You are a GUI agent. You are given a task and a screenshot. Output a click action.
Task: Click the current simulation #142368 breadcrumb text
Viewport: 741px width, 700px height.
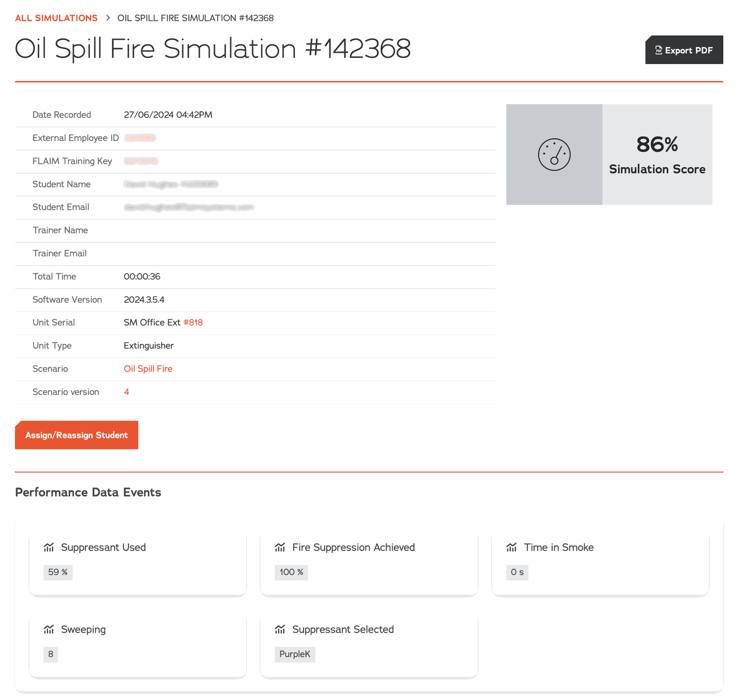tap(195, 18)
